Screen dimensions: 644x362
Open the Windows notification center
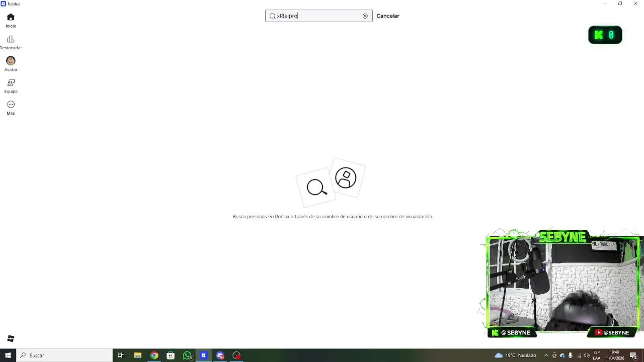[634, 355]
